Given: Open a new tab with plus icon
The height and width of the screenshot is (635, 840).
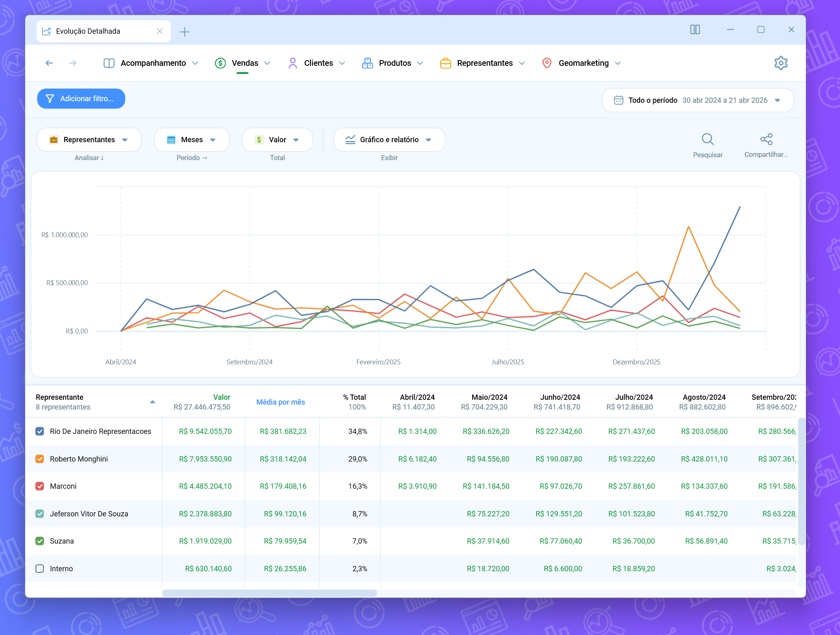Looking at the screenshot, I should [184, 32].
